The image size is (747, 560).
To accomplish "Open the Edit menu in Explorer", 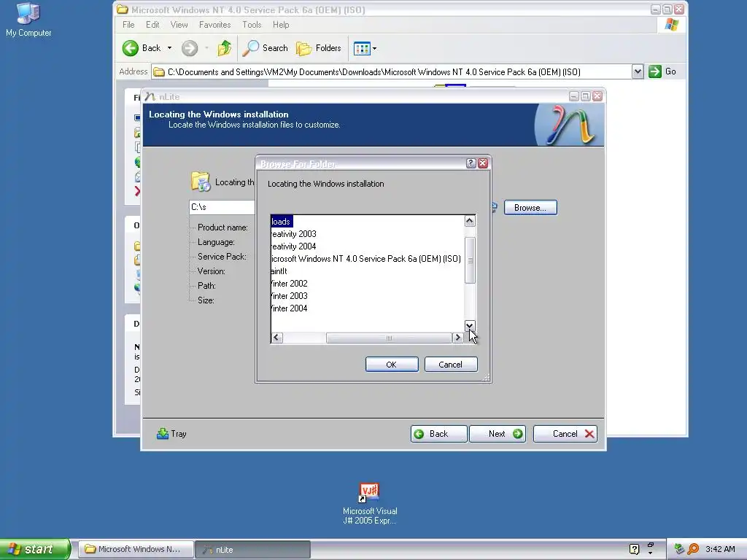I will tap(152, 25).
